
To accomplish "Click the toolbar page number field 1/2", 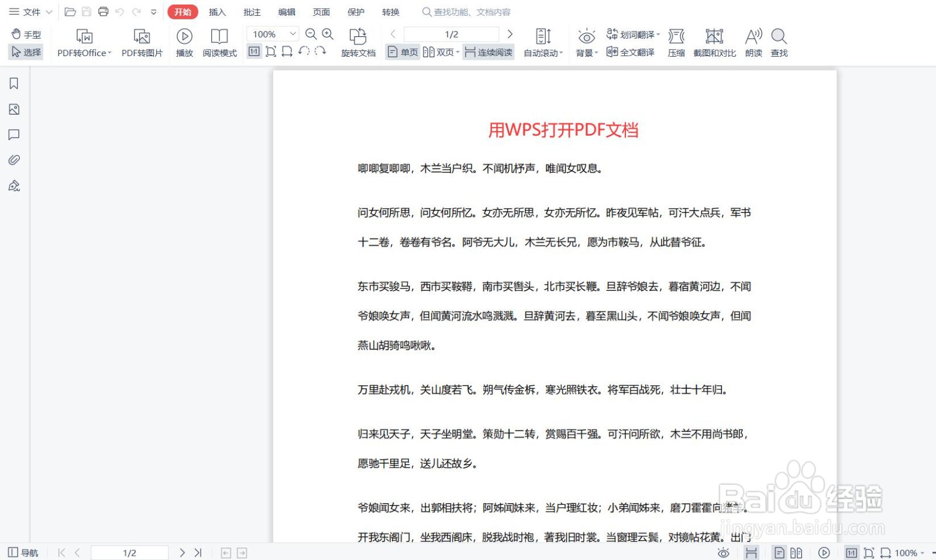I will pyautogui.click(x=451, y=34).
